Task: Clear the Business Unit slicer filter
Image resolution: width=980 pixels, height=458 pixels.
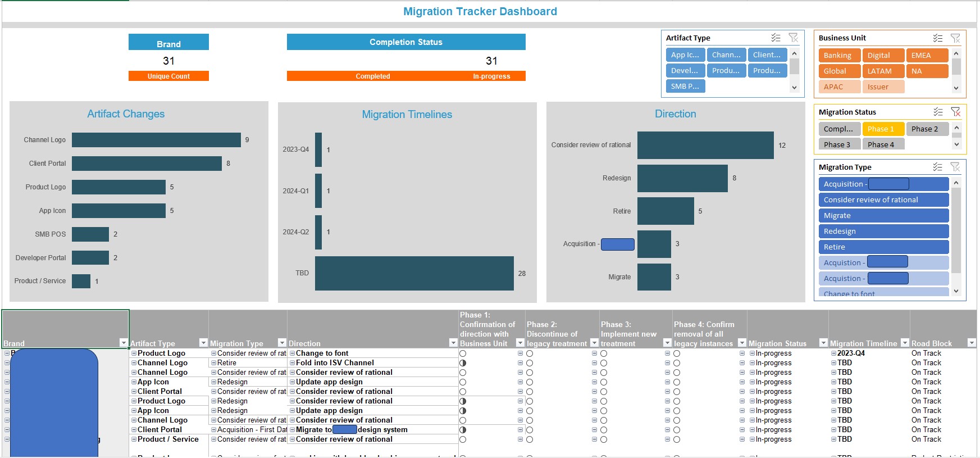Action: coord(955,38)
